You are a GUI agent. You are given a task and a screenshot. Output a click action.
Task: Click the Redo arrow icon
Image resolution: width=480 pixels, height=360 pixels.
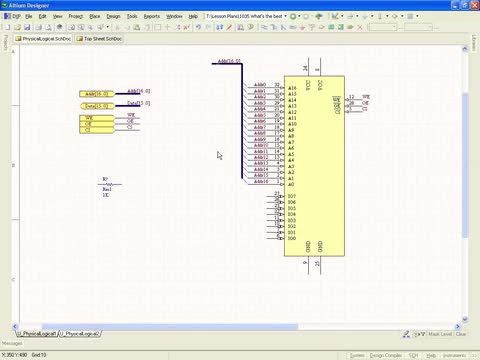click(208, 27)
